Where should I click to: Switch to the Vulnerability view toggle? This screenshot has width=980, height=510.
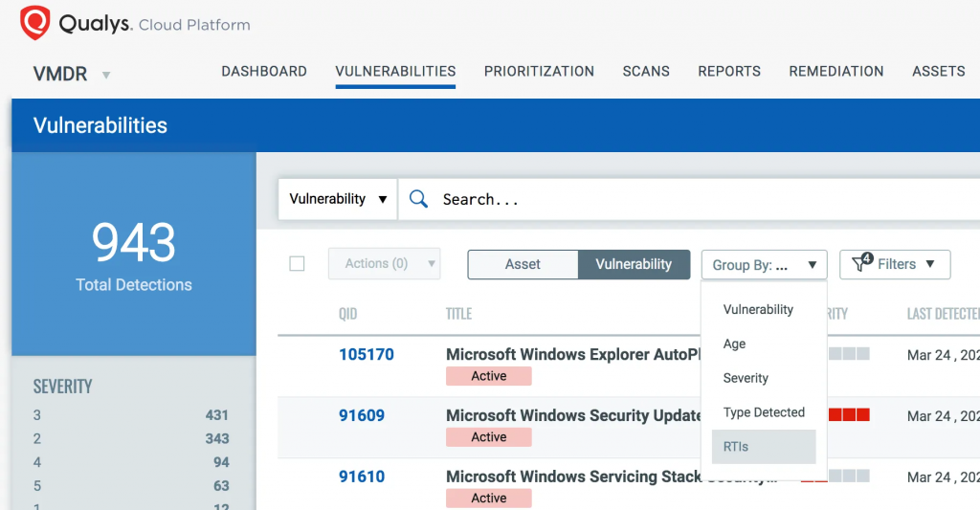point(634,264)
